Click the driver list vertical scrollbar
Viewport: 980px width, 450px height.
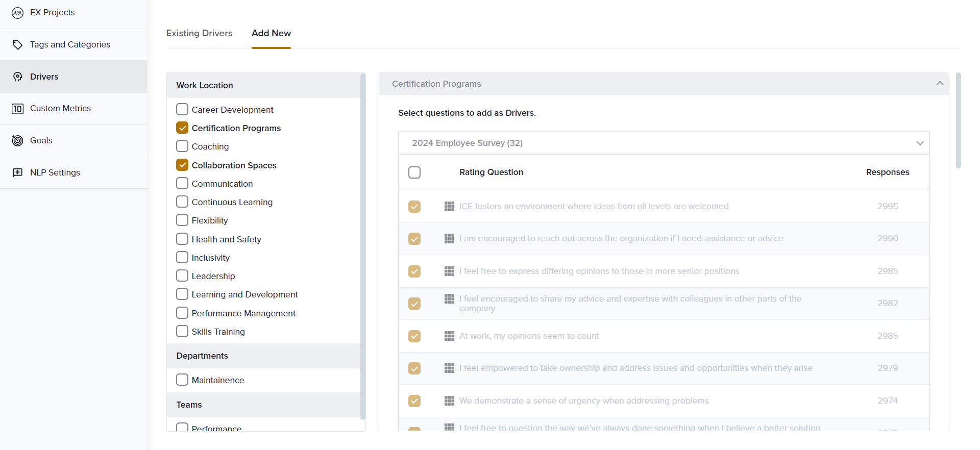(x=363, y=245)
